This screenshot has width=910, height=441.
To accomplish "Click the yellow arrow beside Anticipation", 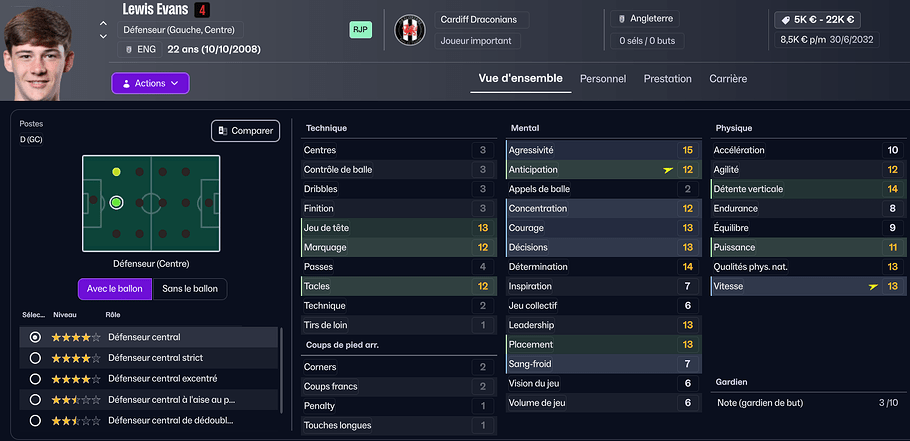I will click(x=668, y=170).
